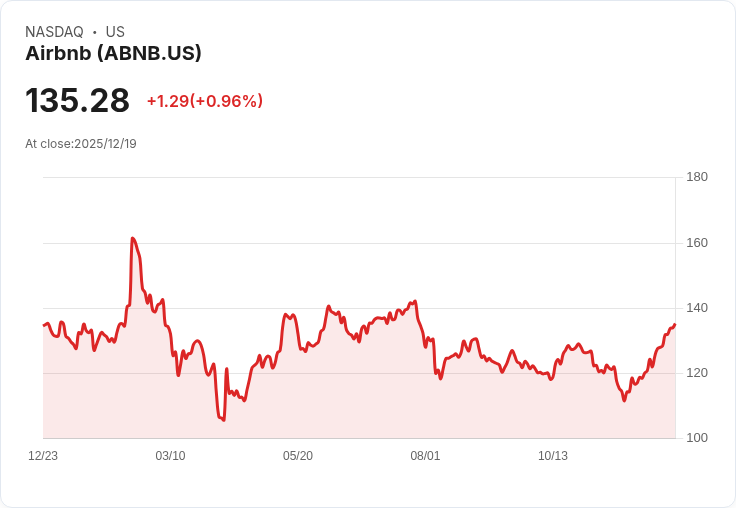Click the 03/10 date label on axis
Image resolution: width=736 pixels, height=508 pixels.
coord(170,456)
